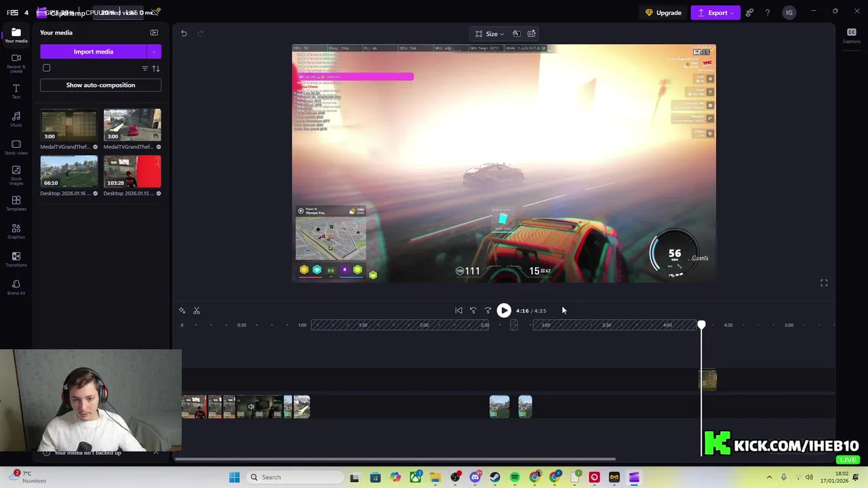
Task: Open the Size aspect ratio dropdown
Action: [490, 34]
